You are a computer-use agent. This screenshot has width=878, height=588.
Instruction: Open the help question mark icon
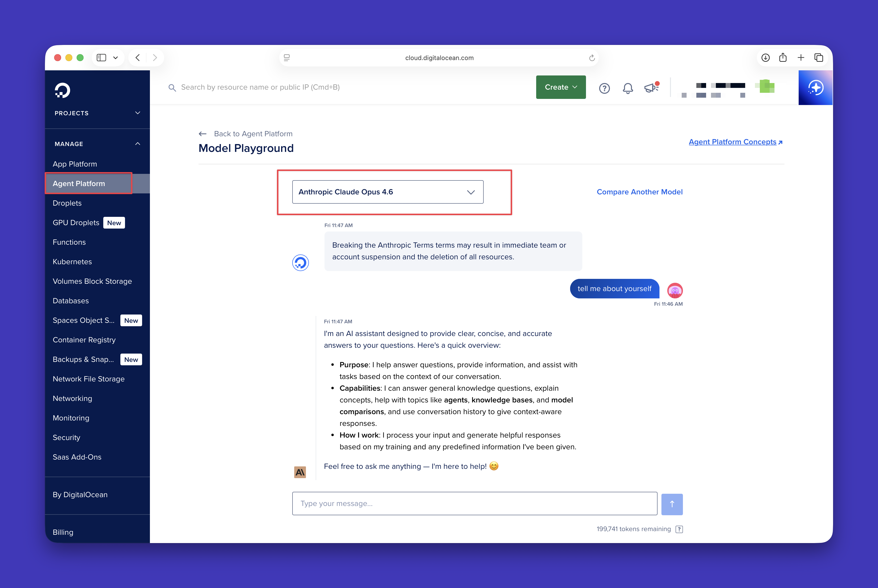coord(604,88)
